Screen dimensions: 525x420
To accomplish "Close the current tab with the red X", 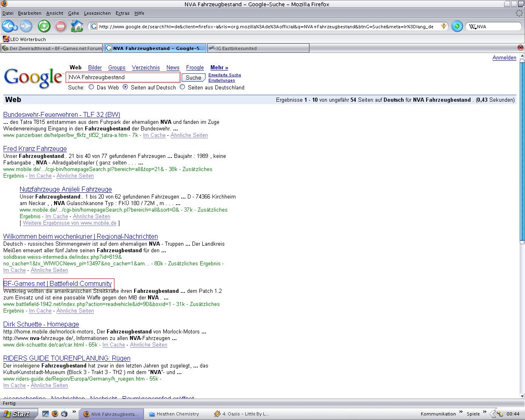I will 520,48.
